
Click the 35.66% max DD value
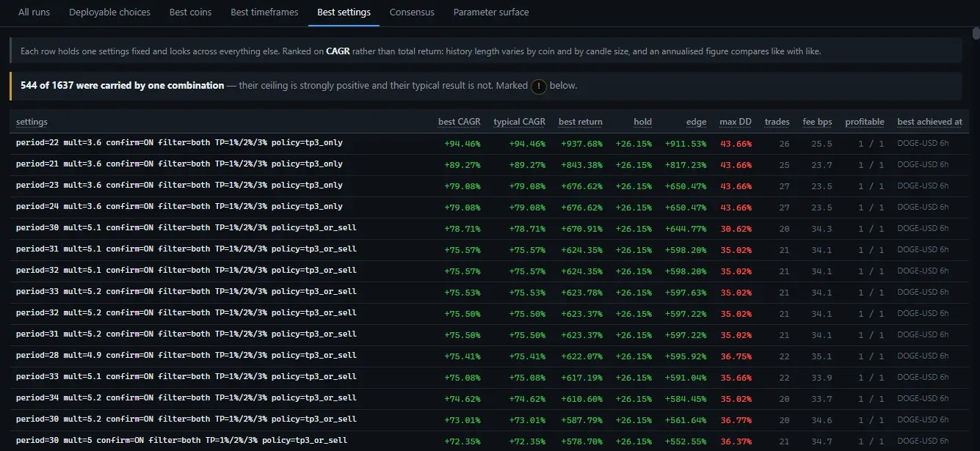pos(736,378)
